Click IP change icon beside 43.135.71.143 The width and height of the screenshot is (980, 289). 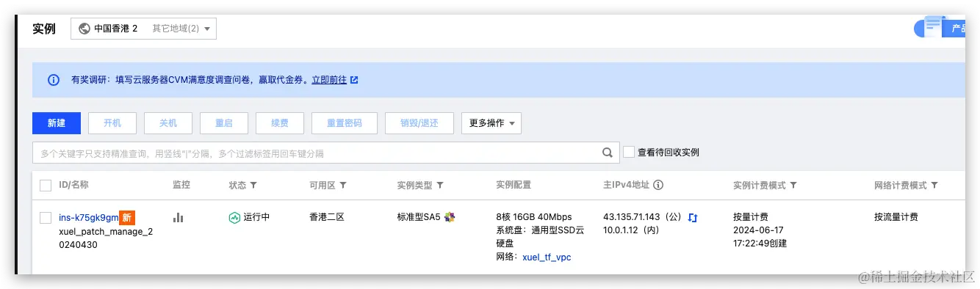pyautogui.click(x=693, y=218)
